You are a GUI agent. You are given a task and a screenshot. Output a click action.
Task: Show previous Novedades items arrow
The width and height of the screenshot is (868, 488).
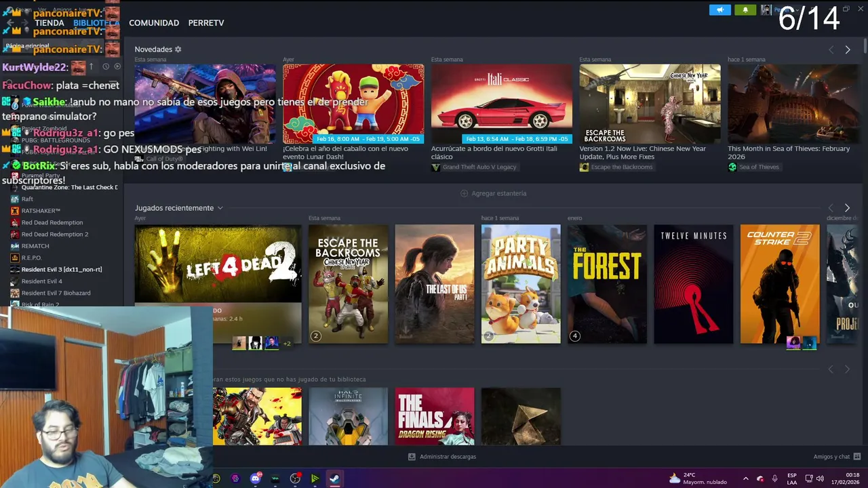click(831, 49)
